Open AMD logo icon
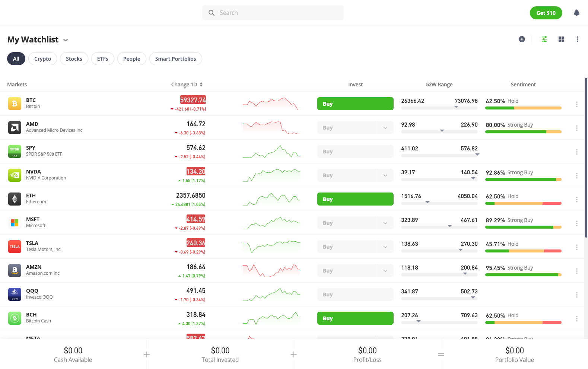The width and height of the screenshot is (588, 369). tap(15, 128)
